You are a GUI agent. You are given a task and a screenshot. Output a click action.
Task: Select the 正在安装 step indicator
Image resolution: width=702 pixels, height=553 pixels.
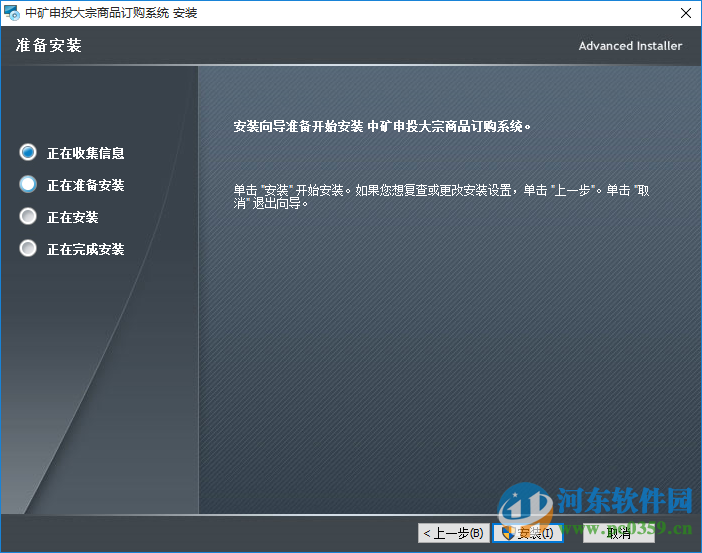click(28, 216)
